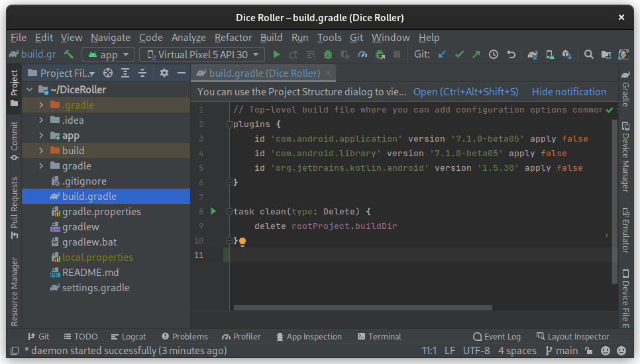Open the Problems tool window button
This screenshot has height=364, width=640.
[184, 337]
